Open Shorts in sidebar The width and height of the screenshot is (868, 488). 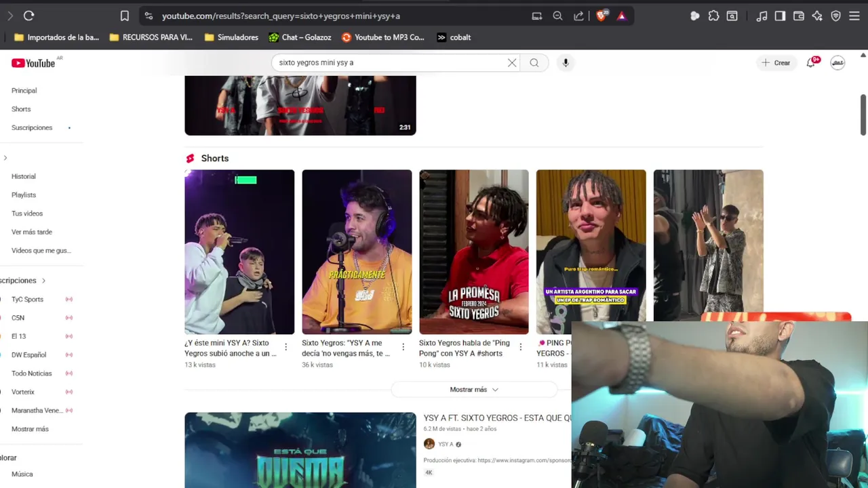pyautogui.click(x=21, y=109)
